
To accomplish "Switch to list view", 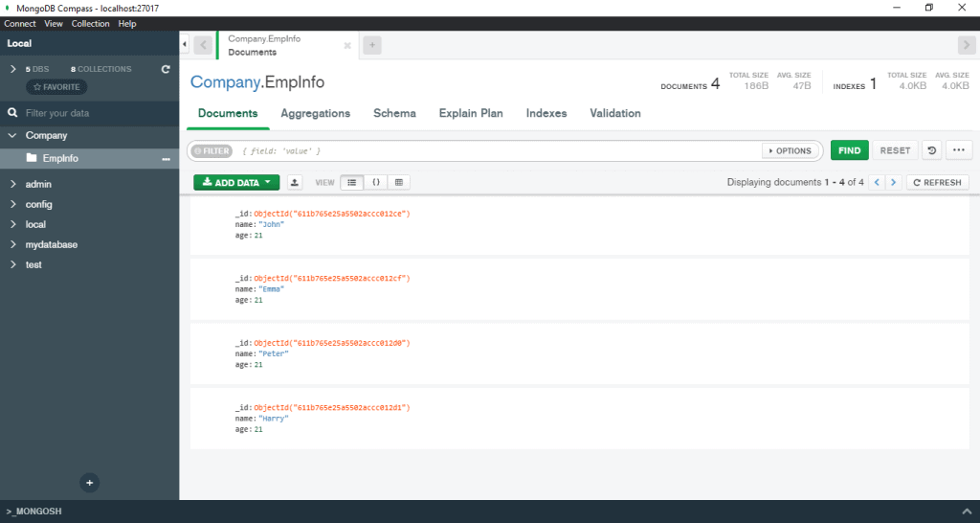I will coord(352,182).
